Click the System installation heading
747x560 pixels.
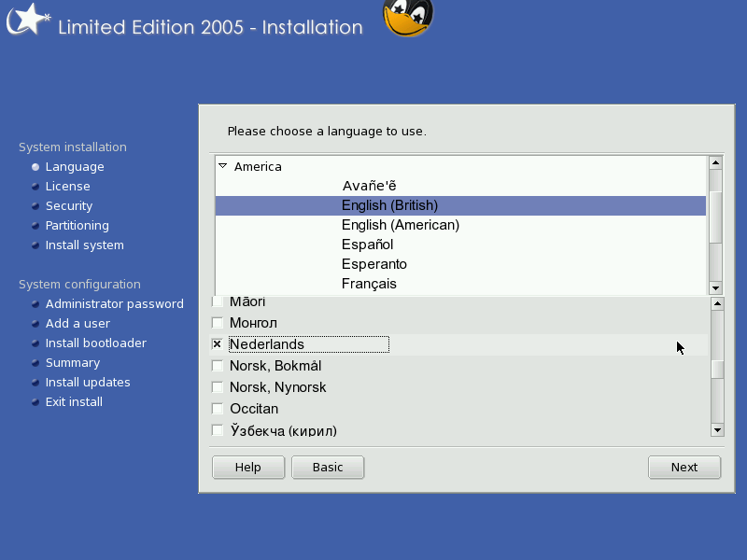tap(73, 147)
